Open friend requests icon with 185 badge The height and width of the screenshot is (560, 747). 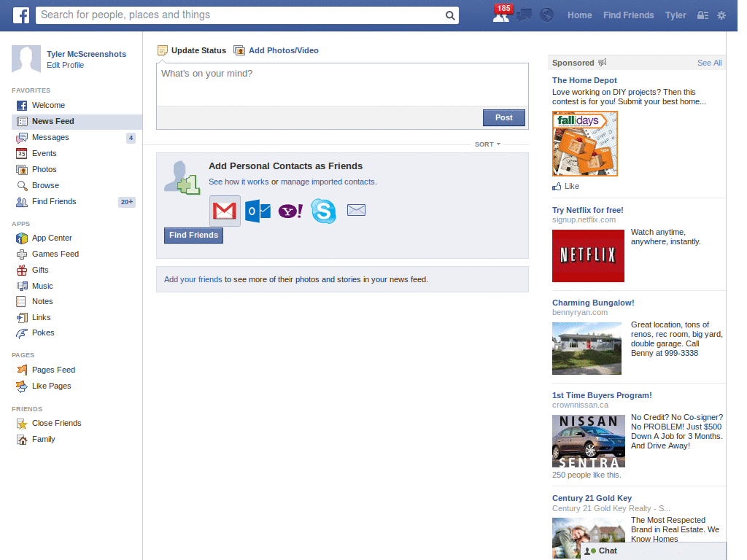(501, 14)
